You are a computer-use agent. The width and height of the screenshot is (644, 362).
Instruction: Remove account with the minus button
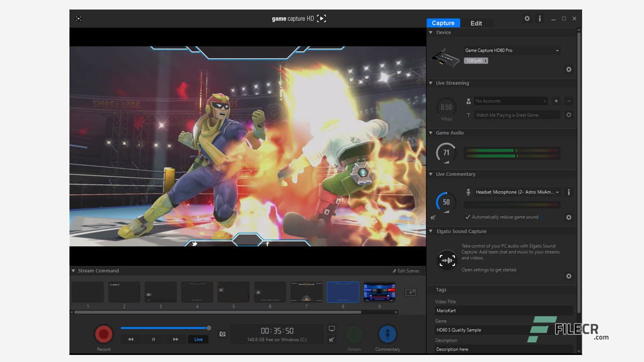569,101
